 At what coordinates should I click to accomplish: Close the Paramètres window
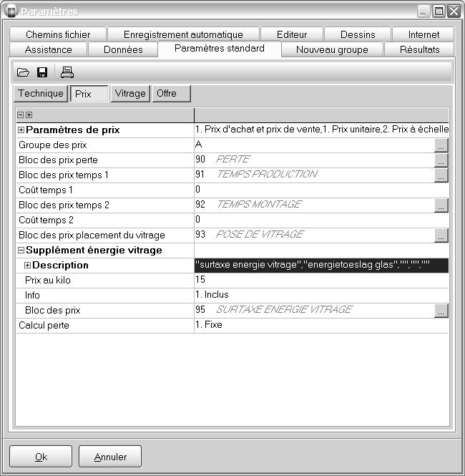coord(454,11)
